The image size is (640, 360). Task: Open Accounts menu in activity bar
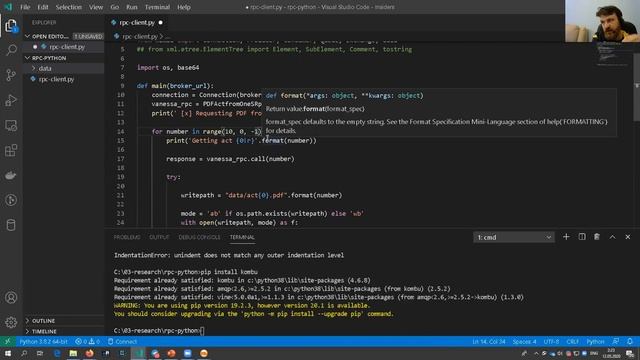11,298
